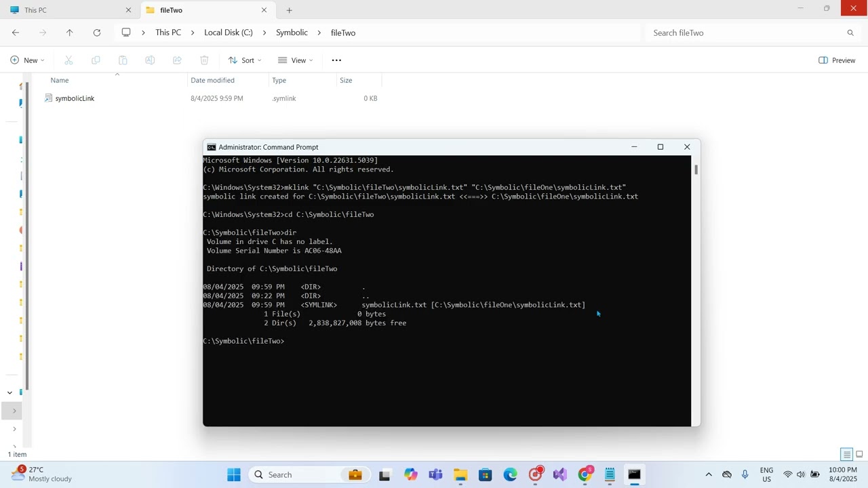
Task: Open the Windows Start menu
Action: pos(234,474)
